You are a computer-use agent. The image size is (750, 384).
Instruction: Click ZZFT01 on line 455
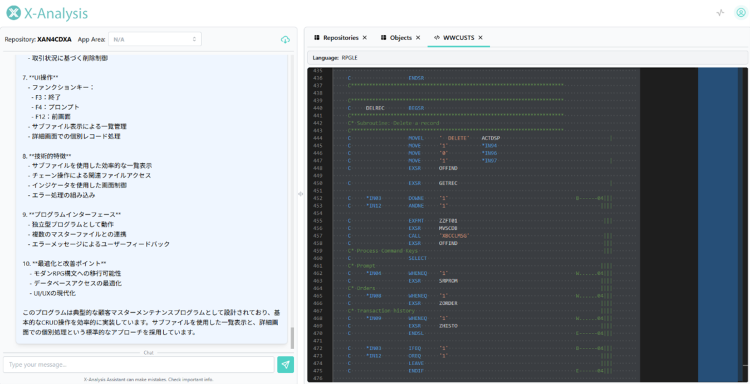click(448, 221)
